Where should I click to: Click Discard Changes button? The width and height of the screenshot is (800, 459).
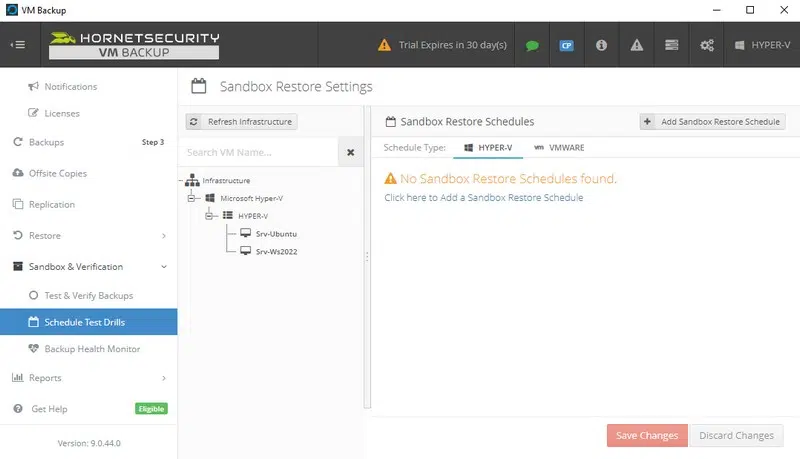tap(736, 436)
